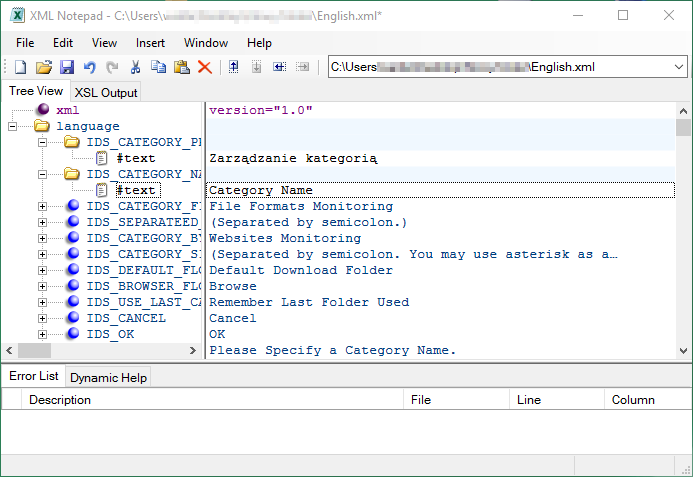Click the 'Websites Monitoring' value
Viewport: 693px width, 477px height.
(285, 238)
